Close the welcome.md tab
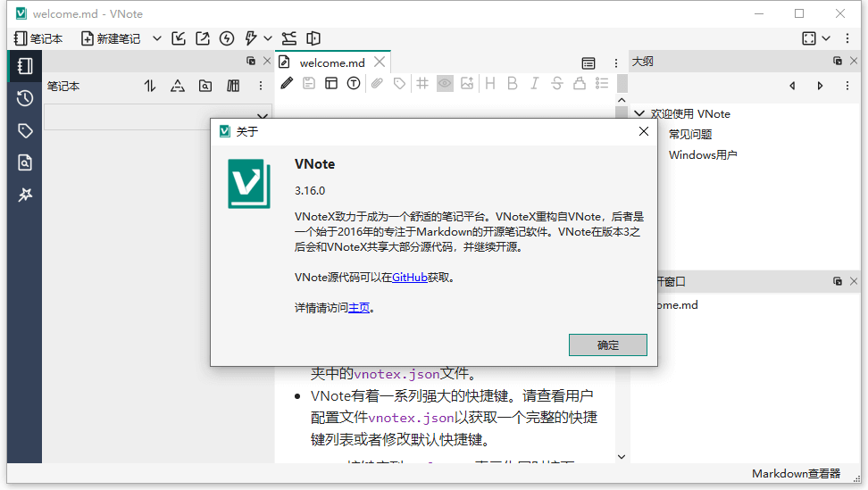This screenshot has height=490, width=868. [x=380, y=62]
